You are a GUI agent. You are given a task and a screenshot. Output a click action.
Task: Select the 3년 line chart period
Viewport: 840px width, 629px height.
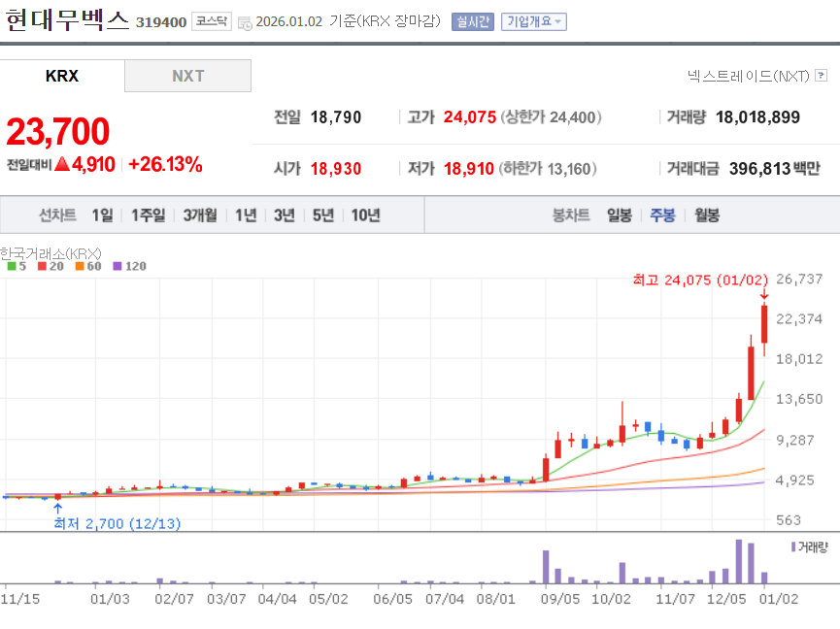pyautogui.click(x=285, y=215)
